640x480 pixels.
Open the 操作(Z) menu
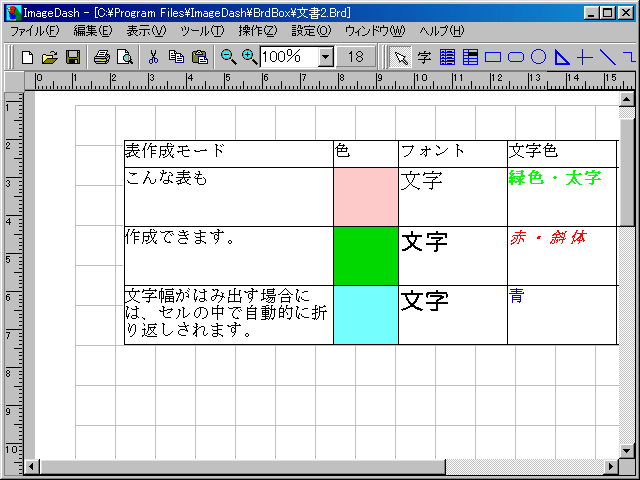[x=258, y=31]
